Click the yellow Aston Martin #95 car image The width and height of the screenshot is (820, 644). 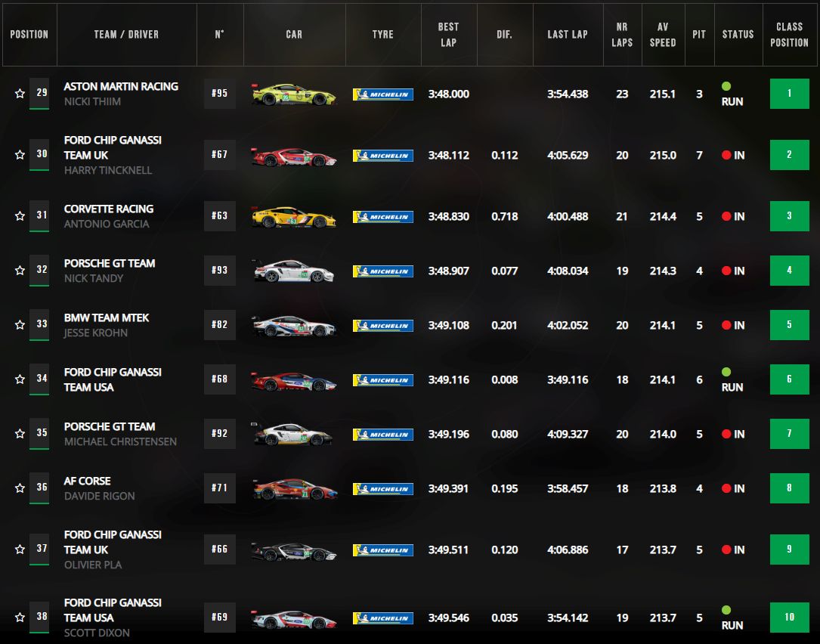coord(293,94)
